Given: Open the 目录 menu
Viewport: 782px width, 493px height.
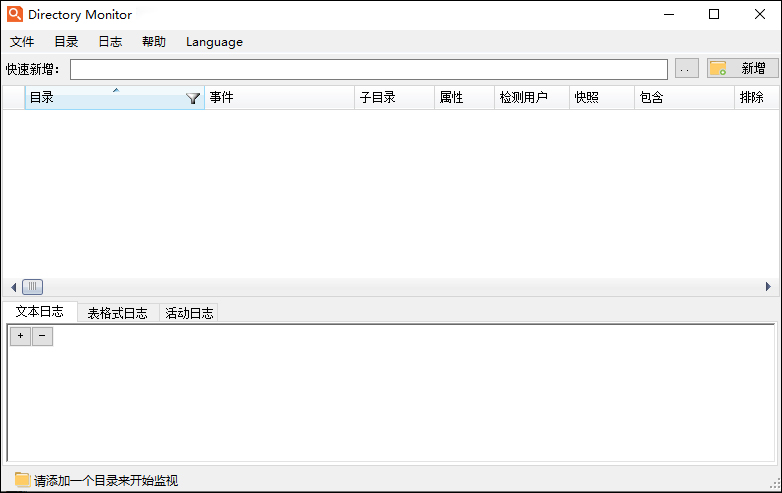Looking at the screenshot, I should 66,42.
